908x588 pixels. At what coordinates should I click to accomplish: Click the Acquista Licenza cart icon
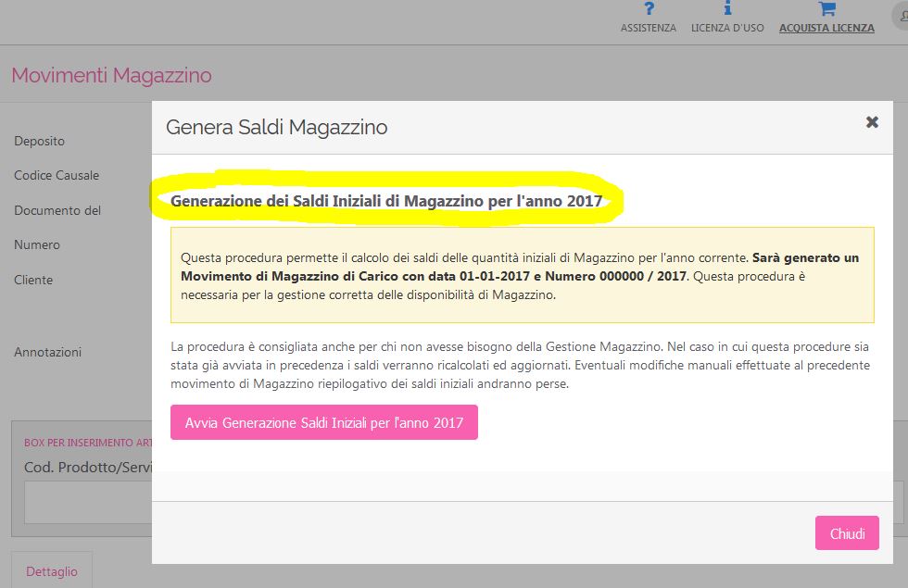point(826,8)
